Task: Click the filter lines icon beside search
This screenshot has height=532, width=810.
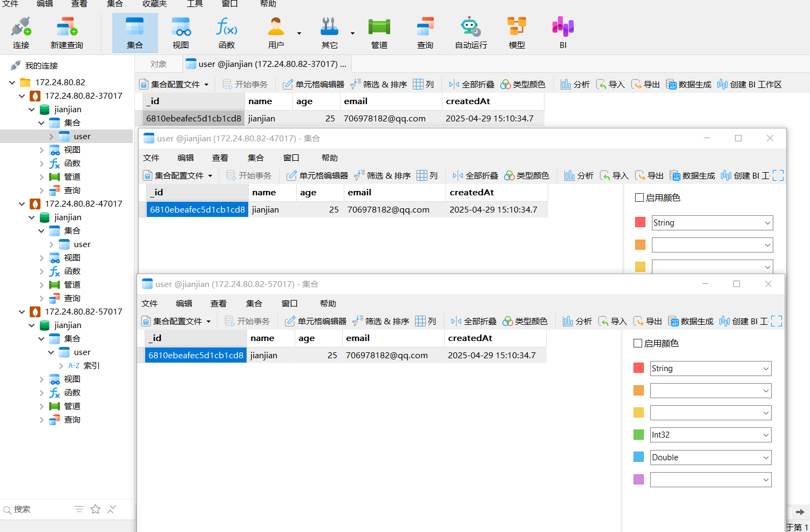Action: click(x=79, y=509)
